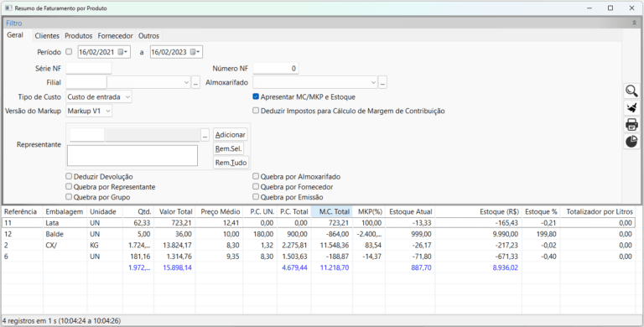Expand the Almoxarifado combo box

click(373, 82)
